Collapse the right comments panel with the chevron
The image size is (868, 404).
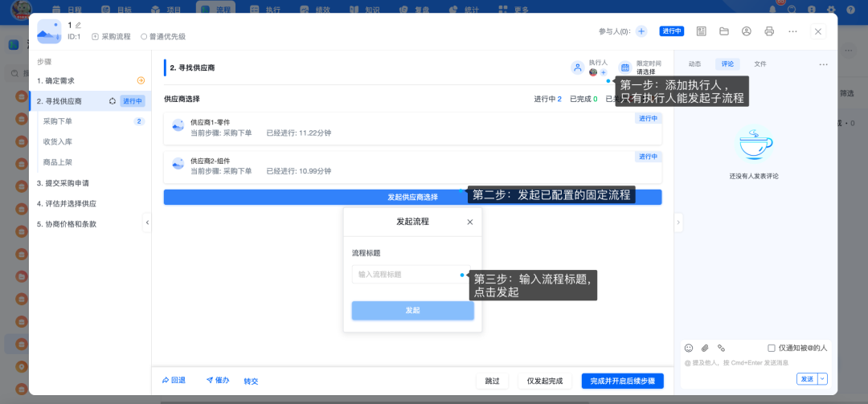(678, 222)
